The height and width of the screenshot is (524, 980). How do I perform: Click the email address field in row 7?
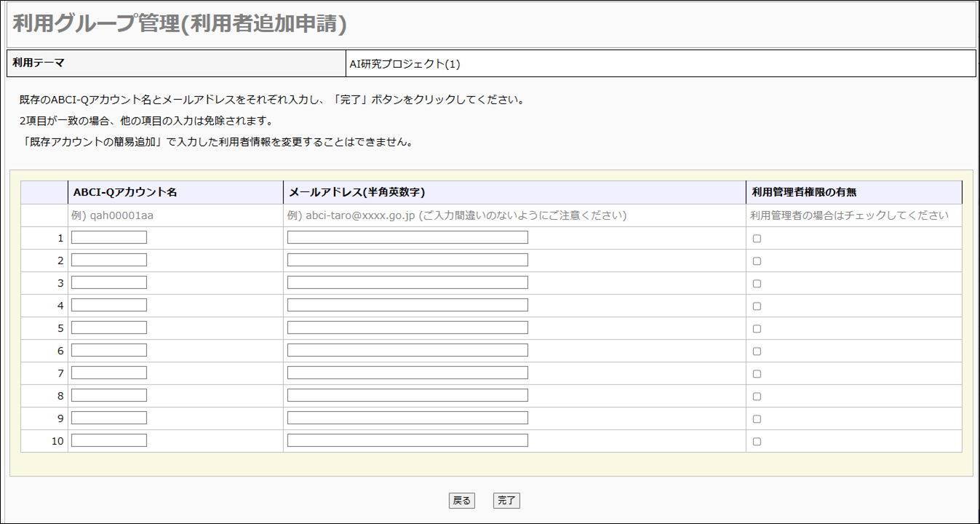407,373
